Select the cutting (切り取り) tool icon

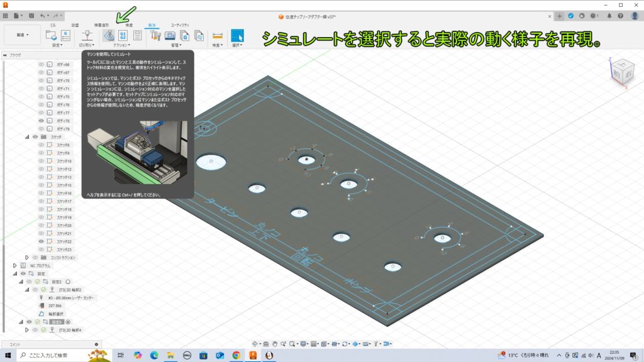click(x=87, y=35)
